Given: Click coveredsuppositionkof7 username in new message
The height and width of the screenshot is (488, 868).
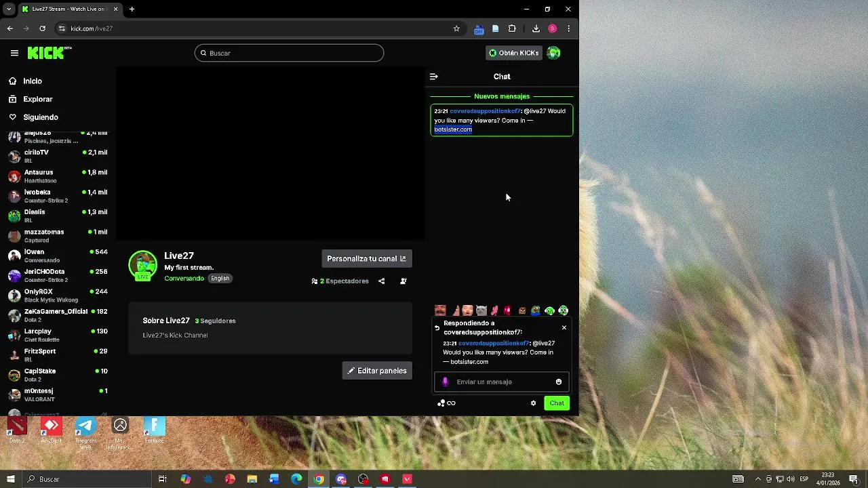Looking at the screenshot, I should coord(485,111).
